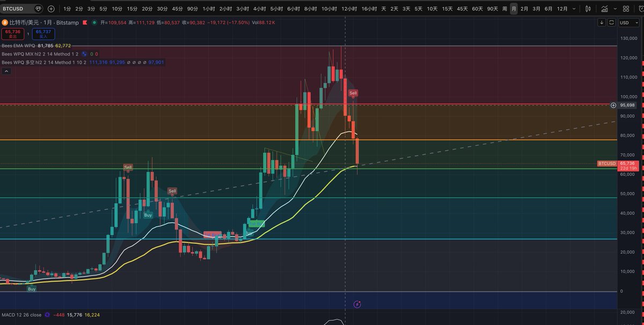Select the 周 weekly timeframe
Image resolution: width=644 pixels, height=325 pixels.
point(504,9)
